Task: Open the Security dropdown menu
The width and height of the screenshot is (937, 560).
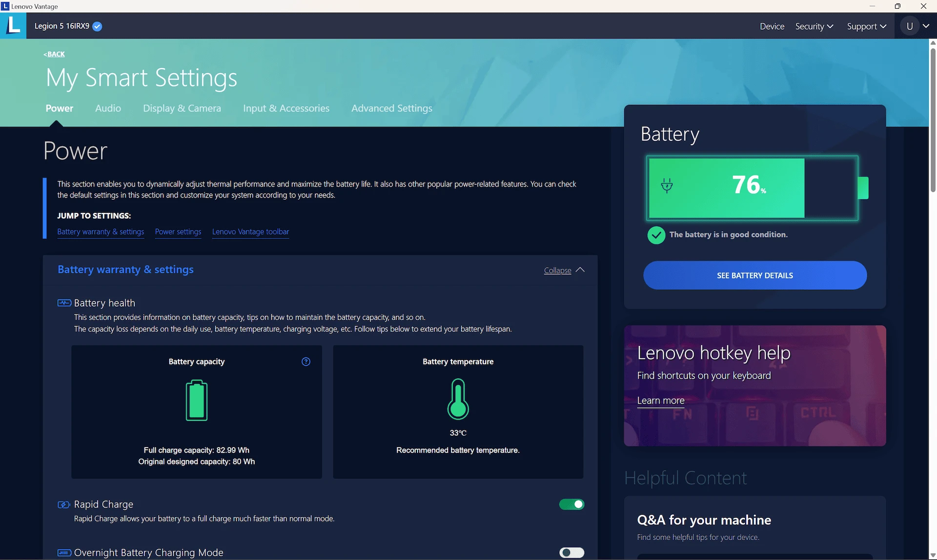Action: click(x=814, y=26)
